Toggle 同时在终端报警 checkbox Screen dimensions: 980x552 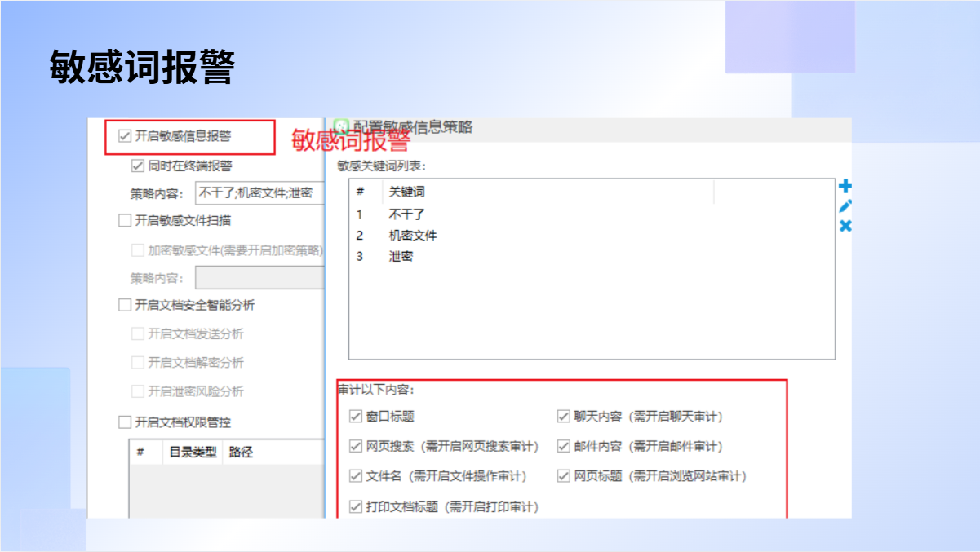138,166
